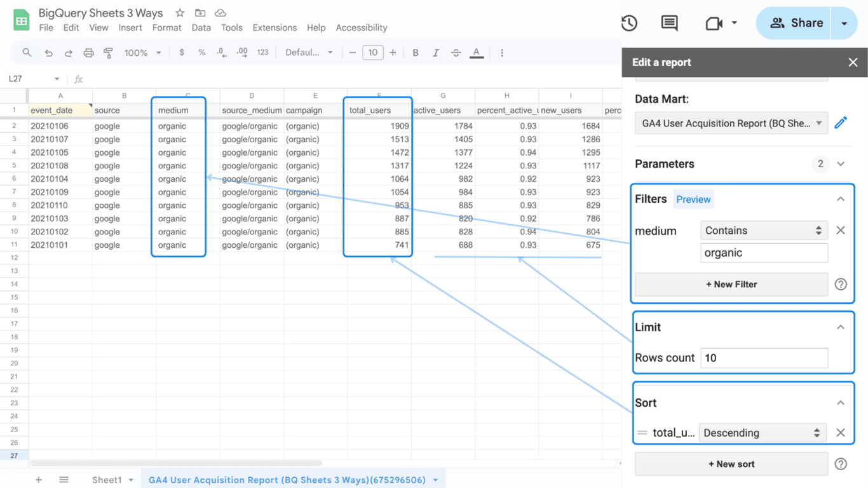Screen dimensions: 868x488
Task: Open the Data Mart selection dropdown
Action: [x=731, y=123]
